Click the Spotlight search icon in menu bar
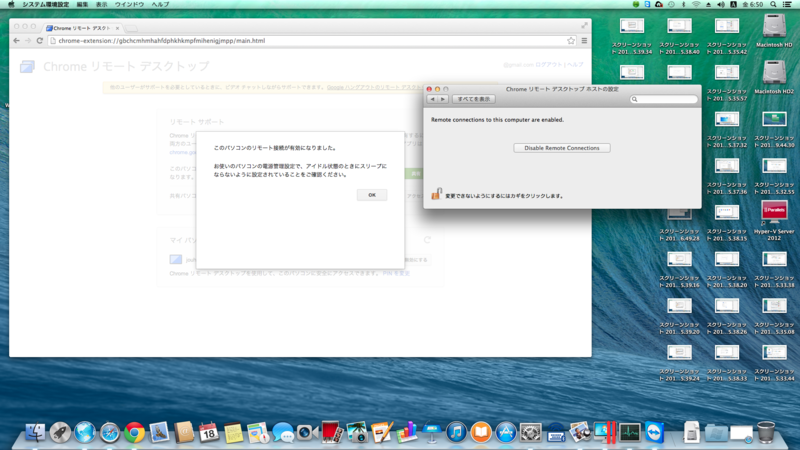 coord(773,4)
